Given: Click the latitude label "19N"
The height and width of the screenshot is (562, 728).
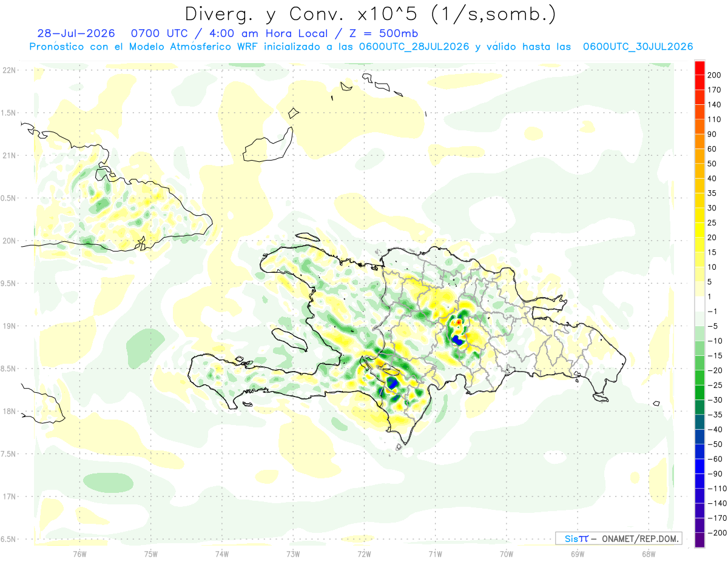Looking at the screenshot, I should coord(10,326).
